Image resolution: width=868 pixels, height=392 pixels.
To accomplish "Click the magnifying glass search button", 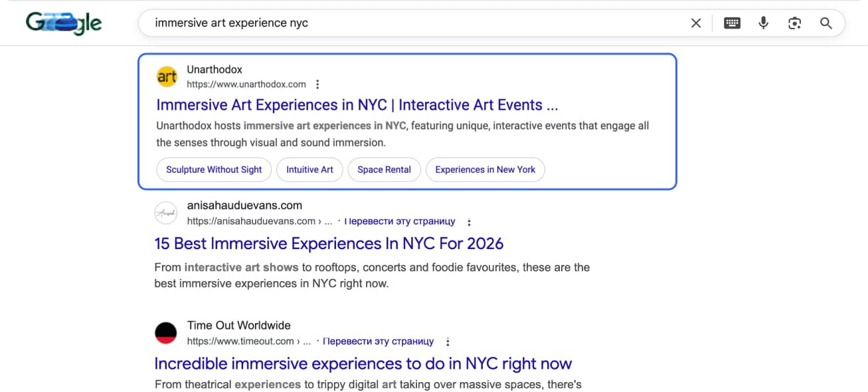I will (x=826, y=23).
